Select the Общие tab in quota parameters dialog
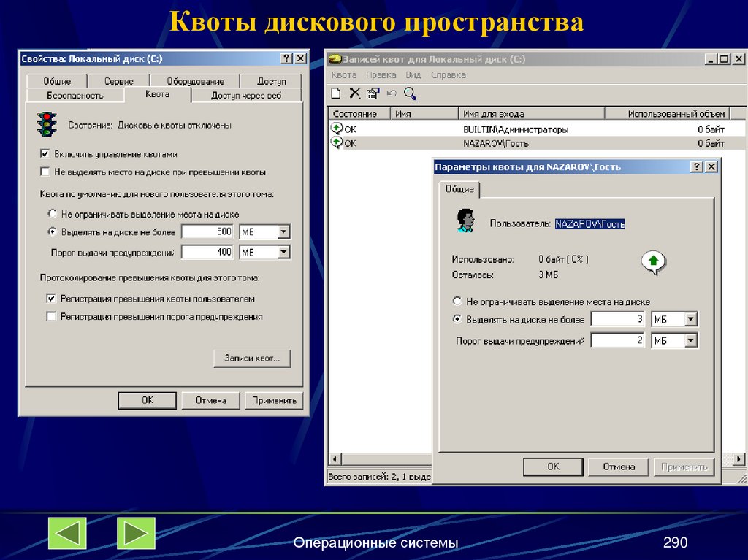 tap(459, 189)
